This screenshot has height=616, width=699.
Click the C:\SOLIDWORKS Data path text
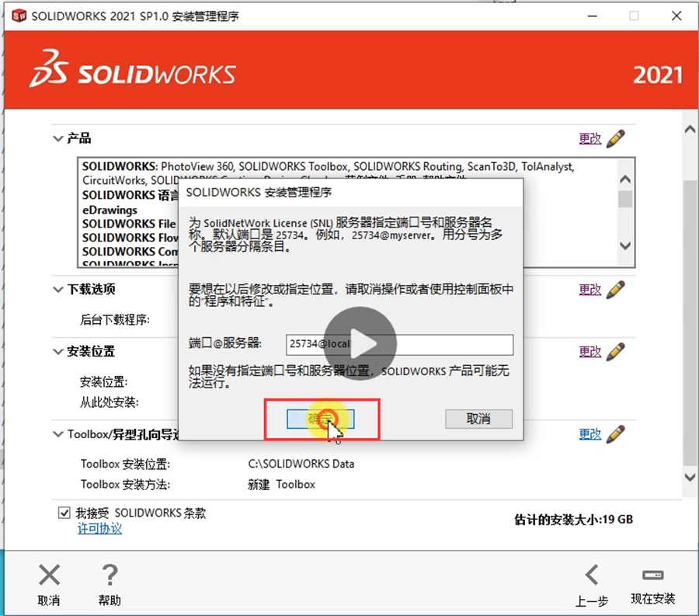coord(301,464)
